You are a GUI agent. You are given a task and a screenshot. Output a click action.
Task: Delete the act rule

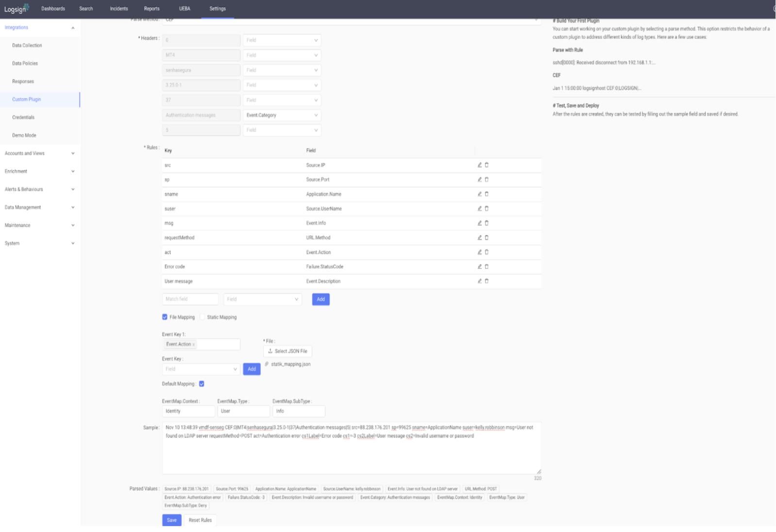point(487,252)
